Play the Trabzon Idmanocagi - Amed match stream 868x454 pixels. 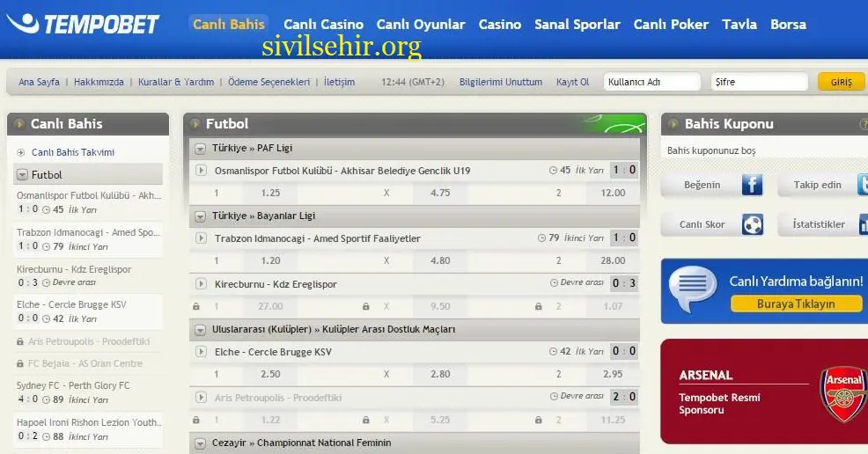point(201,238)
